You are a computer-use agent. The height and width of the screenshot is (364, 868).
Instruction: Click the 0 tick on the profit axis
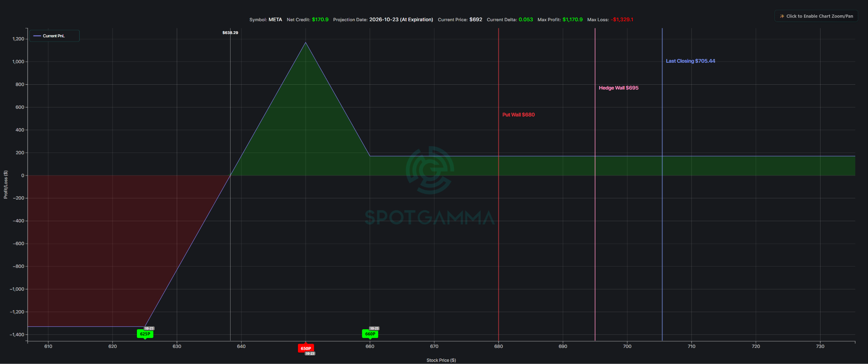point(23,175)
